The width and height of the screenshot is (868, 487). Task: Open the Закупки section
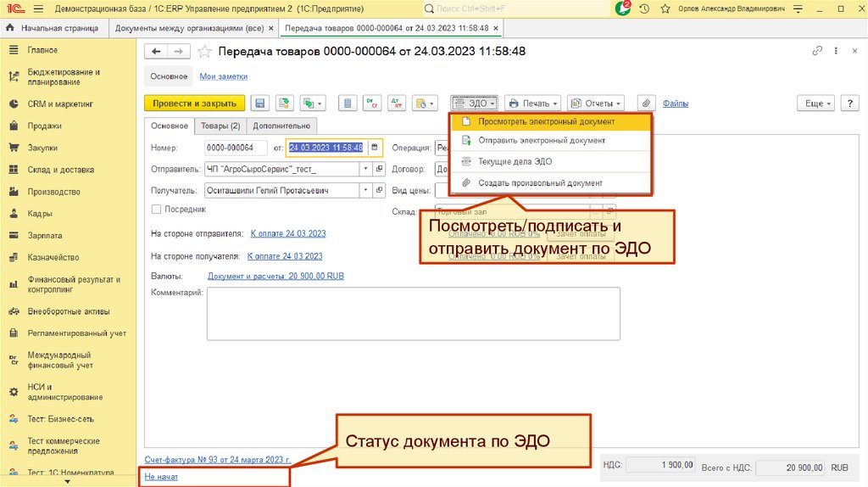(x=42, y=148)
